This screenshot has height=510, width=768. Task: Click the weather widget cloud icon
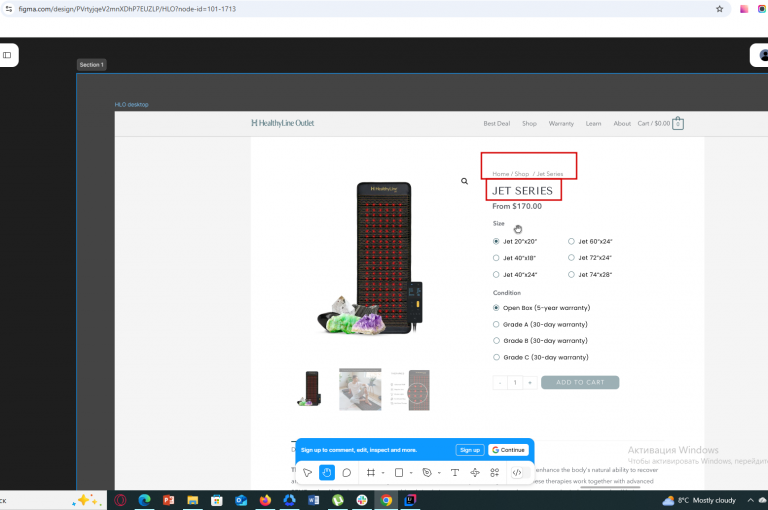tap(668, 500)
